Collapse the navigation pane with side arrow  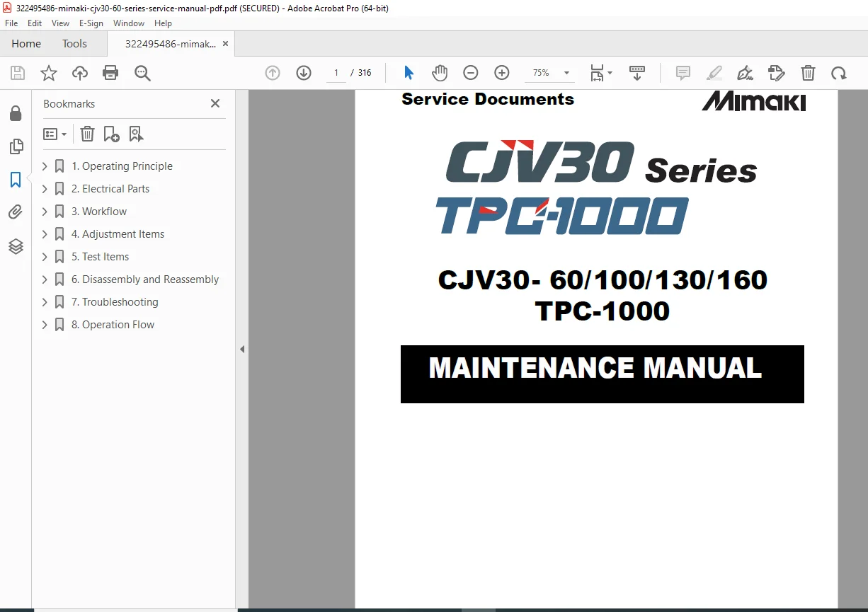coord(242,350)
